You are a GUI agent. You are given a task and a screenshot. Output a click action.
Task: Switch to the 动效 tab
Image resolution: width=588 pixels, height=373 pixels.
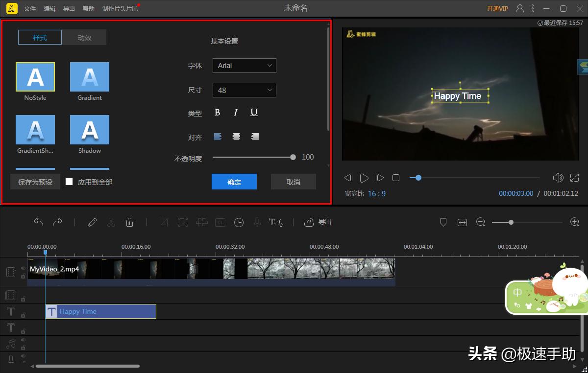tap(84, 38)
